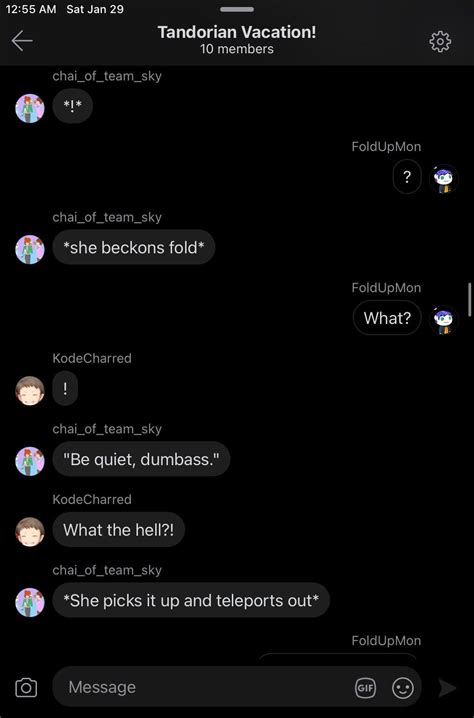This screenshot has height=718, width=474.
Task: Select chai_of_team_sky avatar beside "*!*" message
Action: click(x=30, y=109)
